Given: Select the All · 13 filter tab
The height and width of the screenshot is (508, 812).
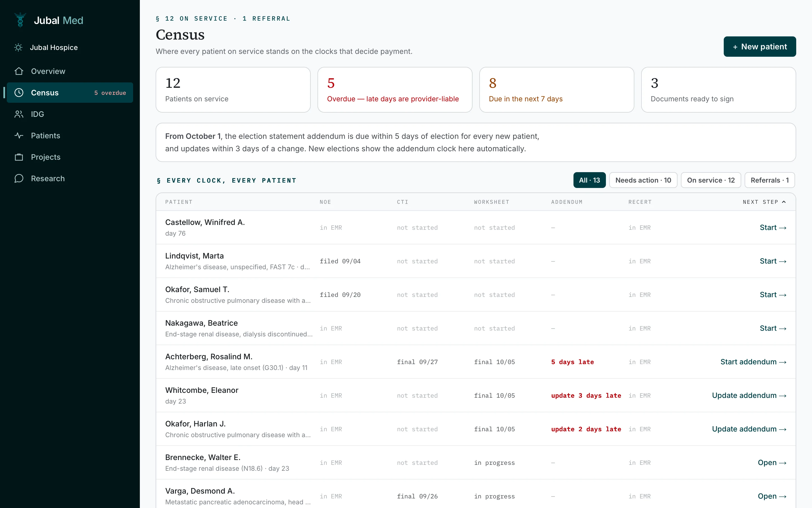Looking at the screenshot, I should [589, 180].
